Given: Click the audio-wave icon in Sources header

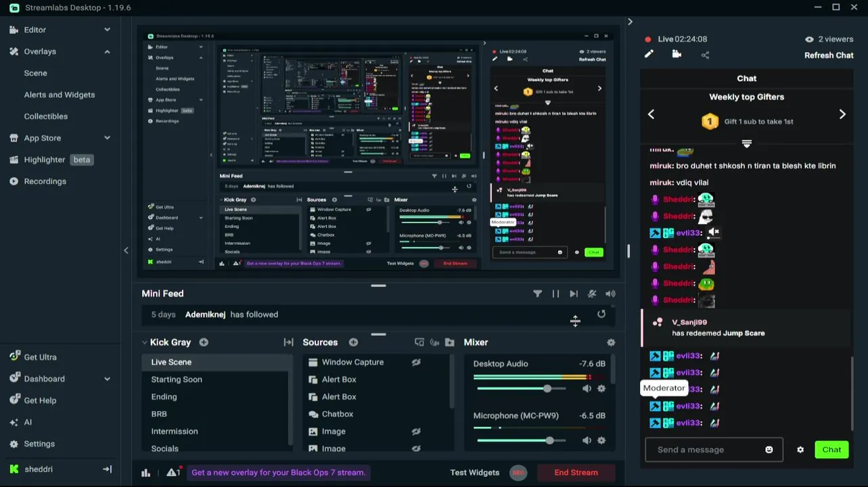Looking at the screenshot, I should [x=434, y=342].
